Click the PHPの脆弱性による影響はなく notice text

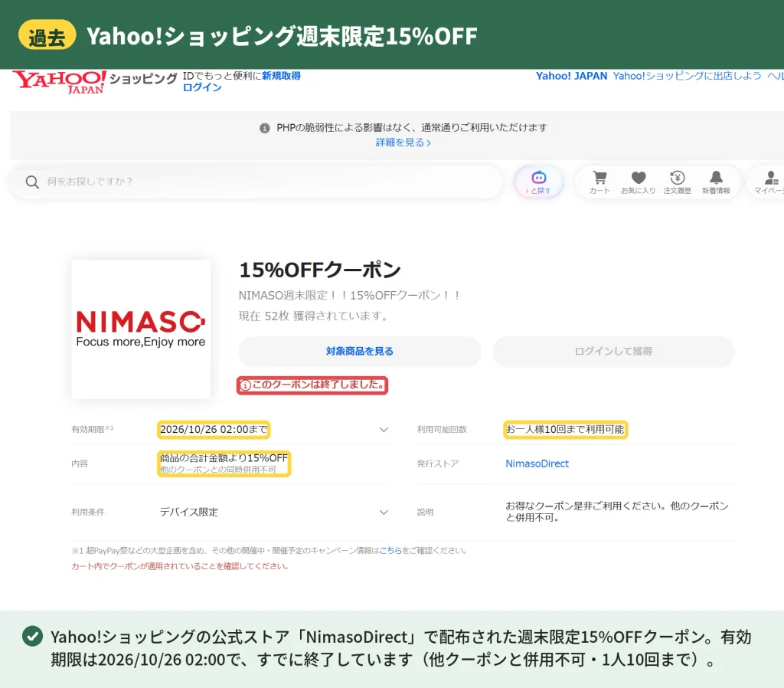tap(412, 128)
